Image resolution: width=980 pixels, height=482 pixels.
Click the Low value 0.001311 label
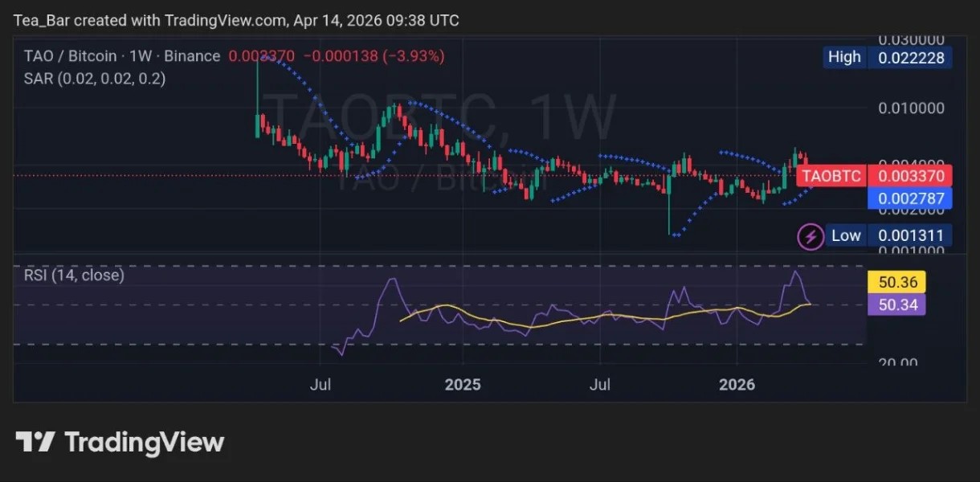coord(910,235)
